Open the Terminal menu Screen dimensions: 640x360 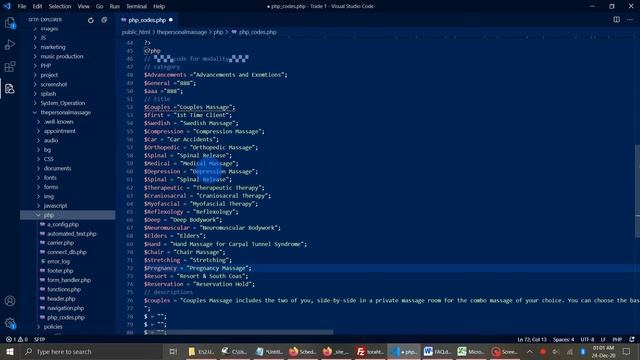point(136,6)
